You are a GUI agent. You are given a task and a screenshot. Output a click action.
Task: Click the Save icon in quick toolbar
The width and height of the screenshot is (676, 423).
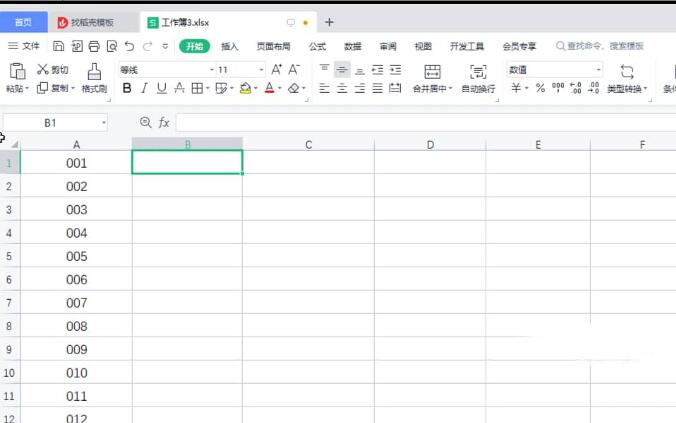(x=58, y=46)
